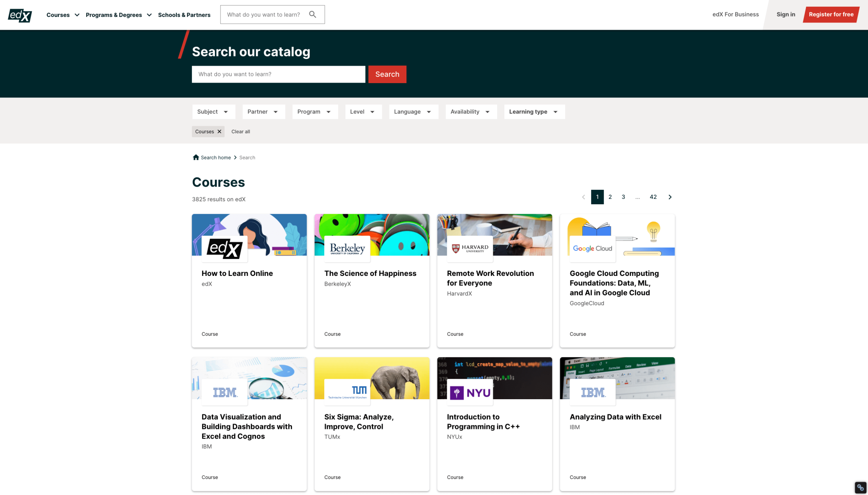Viewport: 868px width, 495px height.
Task: Click the IBM logo on Analyzing Data with Excel
Action: coord(592,392)
